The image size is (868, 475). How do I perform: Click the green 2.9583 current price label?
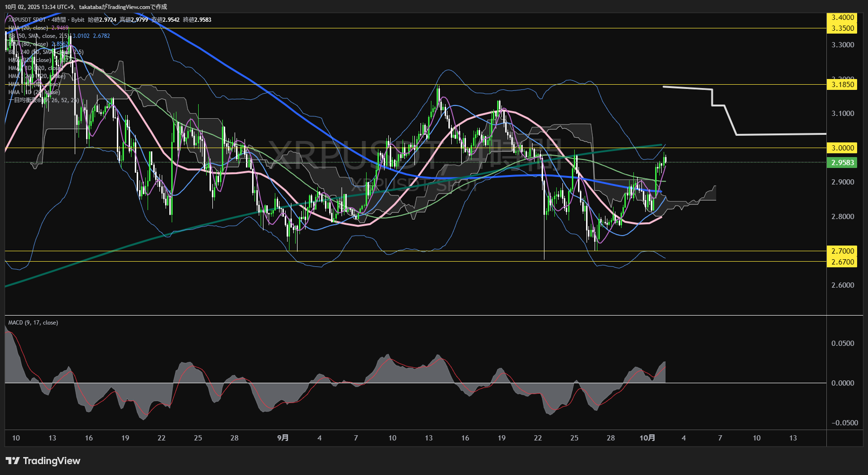click(x=842, y=163)
